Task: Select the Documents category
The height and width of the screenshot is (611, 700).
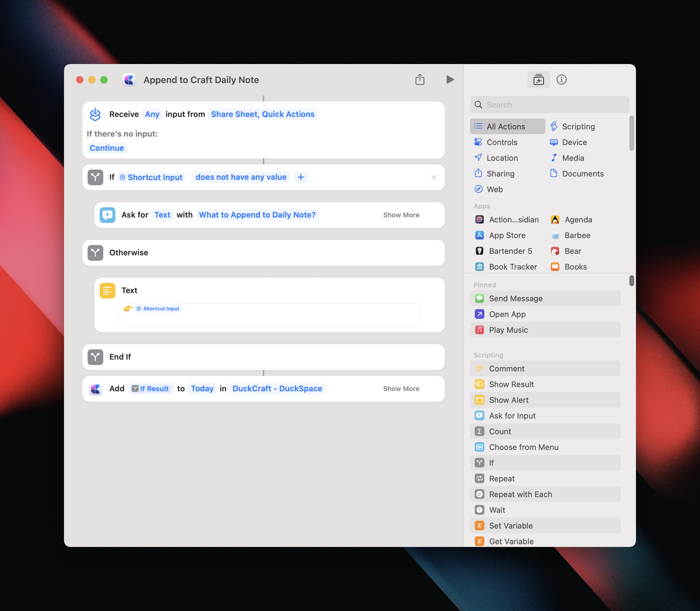Action: pyautogui.click(x=583, y=173)
